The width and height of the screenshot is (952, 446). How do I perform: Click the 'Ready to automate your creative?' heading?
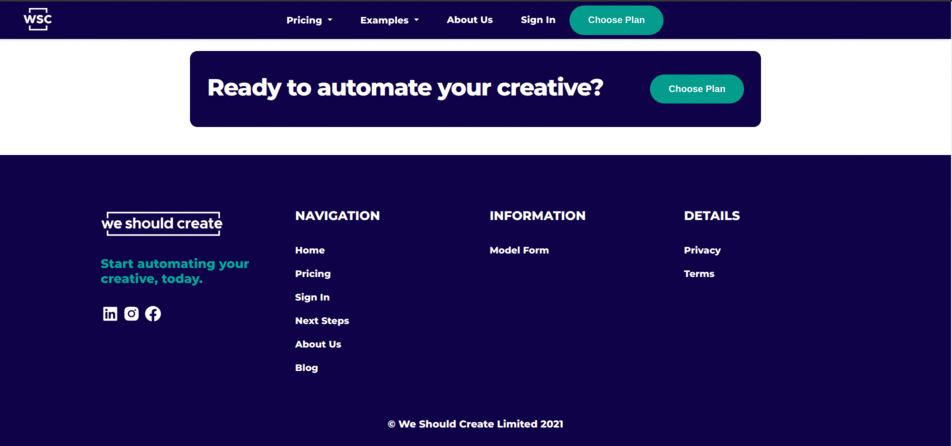[406, 88]
